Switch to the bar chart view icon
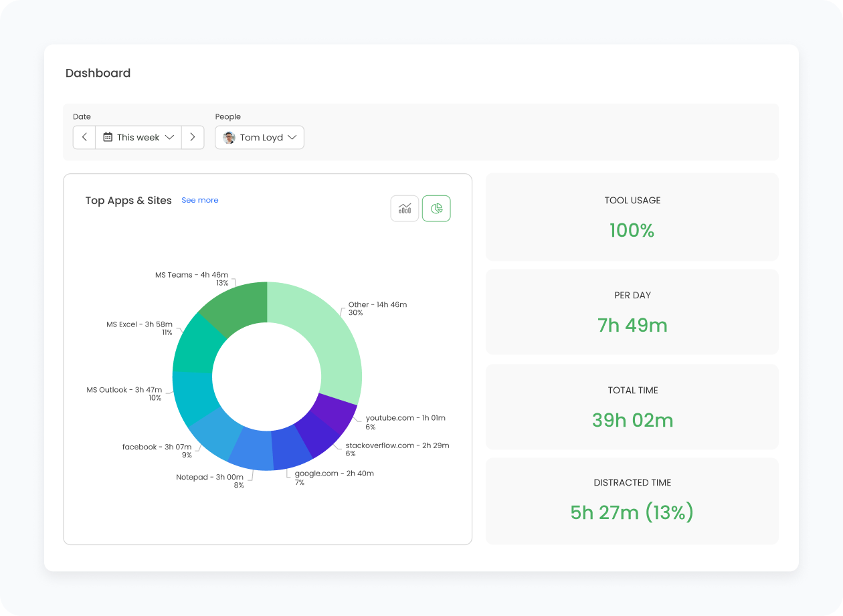843x616 pixels. point(405,209)
